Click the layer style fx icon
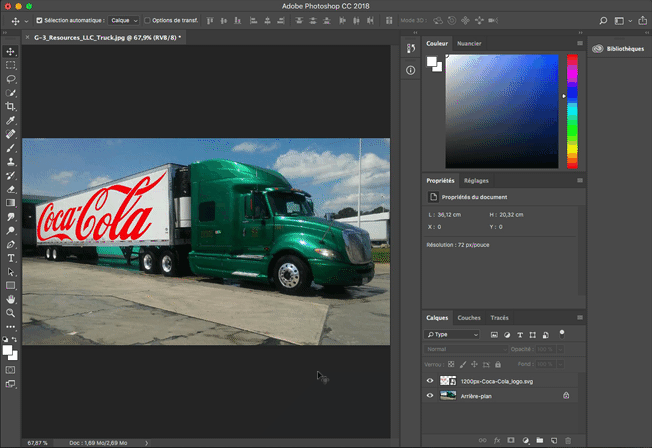 (x=497, y=440)
